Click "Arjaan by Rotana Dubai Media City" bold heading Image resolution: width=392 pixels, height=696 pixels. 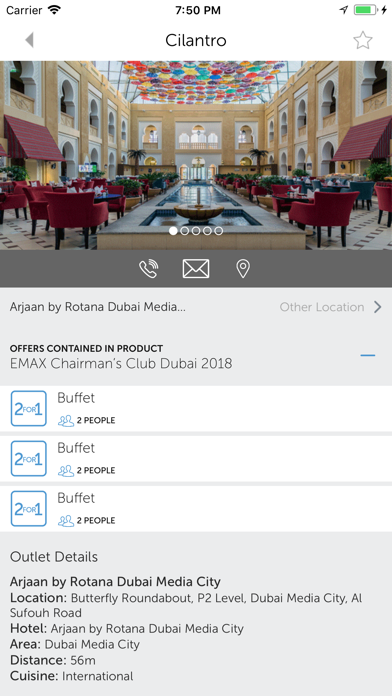pyautogui.click(x=115, y=581)
